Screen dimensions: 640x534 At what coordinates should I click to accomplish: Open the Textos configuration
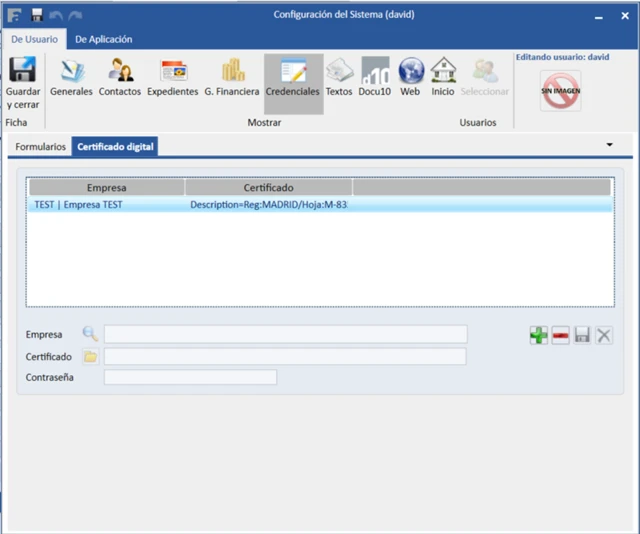pyautogui.click(x=339, y=78)
